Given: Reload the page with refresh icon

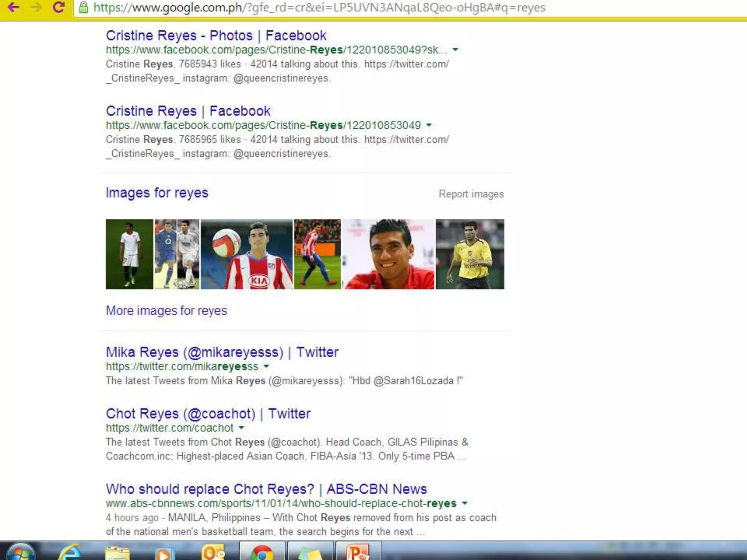Looking at the screenshot, I should 58,7.
